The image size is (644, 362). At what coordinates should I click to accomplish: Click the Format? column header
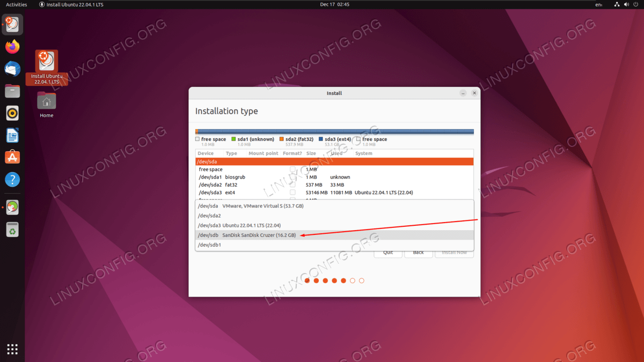(x=292, y=153)
